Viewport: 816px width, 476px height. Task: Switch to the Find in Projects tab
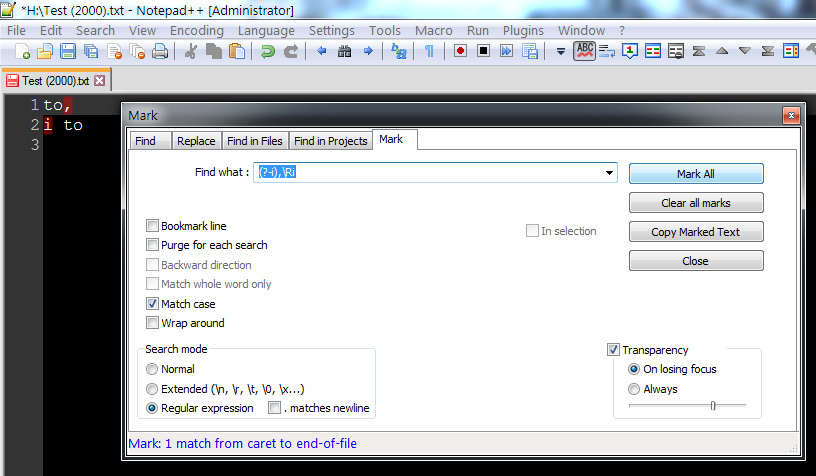pos(330,141)
